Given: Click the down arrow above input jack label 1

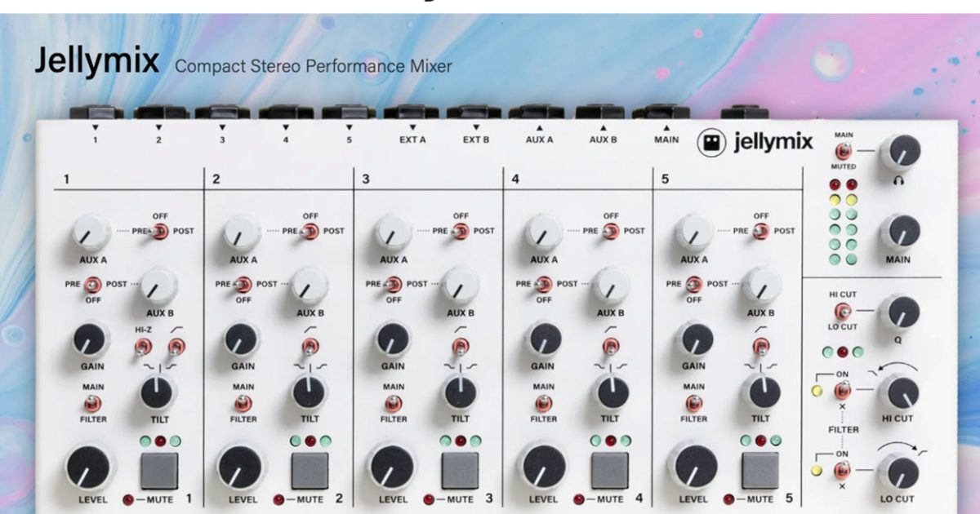Looking at the screenshot, I should (x=96, y=128).
